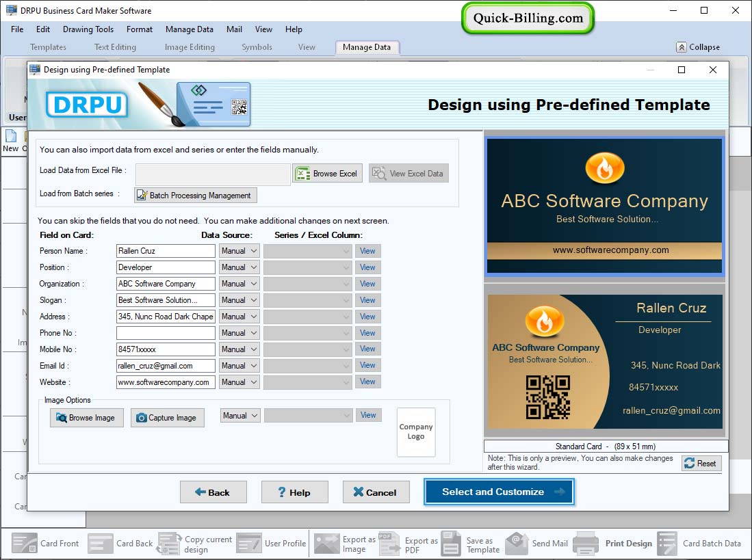Click View button for Address row
This screenshot has height=560, width=752.
[368, 317]
